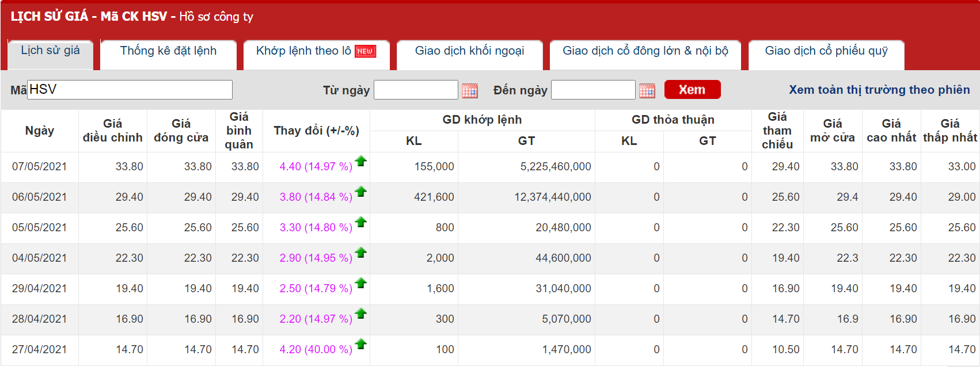This screenshot has width=980, height=367.
Task: Open 'Xem toàn thị trường theo phiên' link
Action: 879,90
